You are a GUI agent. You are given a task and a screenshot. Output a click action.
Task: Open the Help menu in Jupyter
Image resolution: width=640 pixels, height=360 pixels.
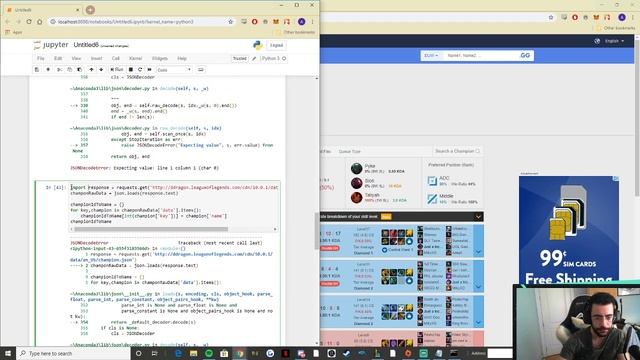point(182,58)
